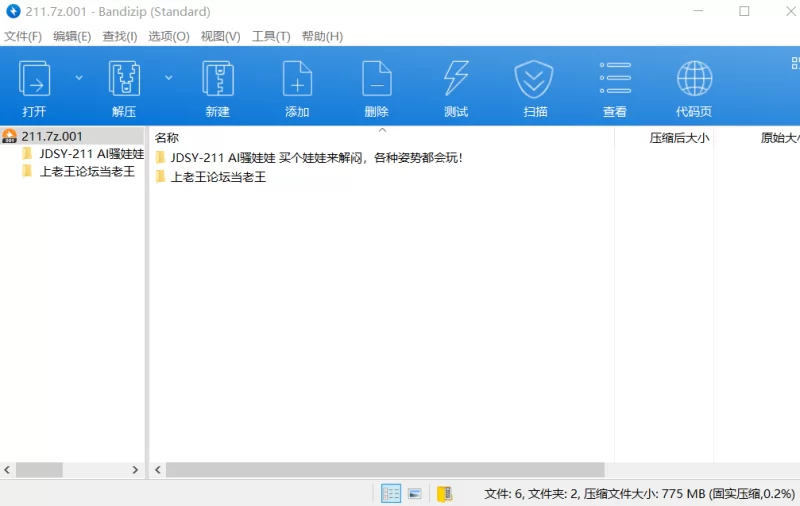Switch to details list view in status bar
The image size is (800, 506).
391,493
